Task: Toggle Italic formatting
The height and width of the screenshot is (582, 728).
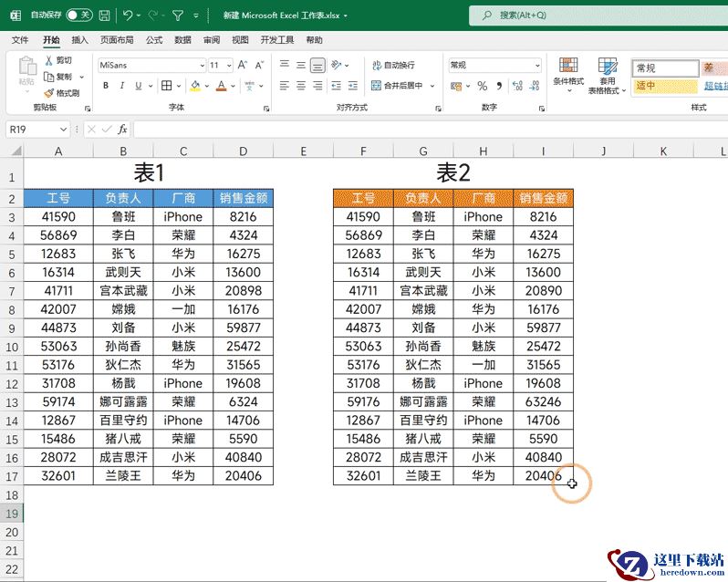Action: click(x=121, y=86)
